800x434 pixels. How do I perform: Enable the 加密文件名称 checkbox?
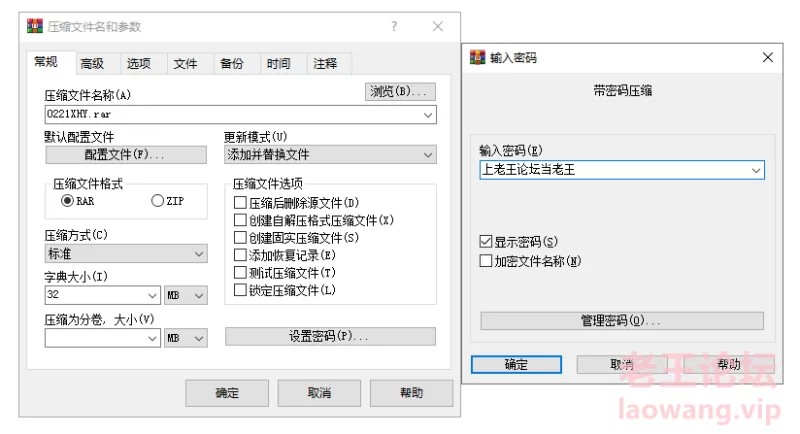click(487, 261)
